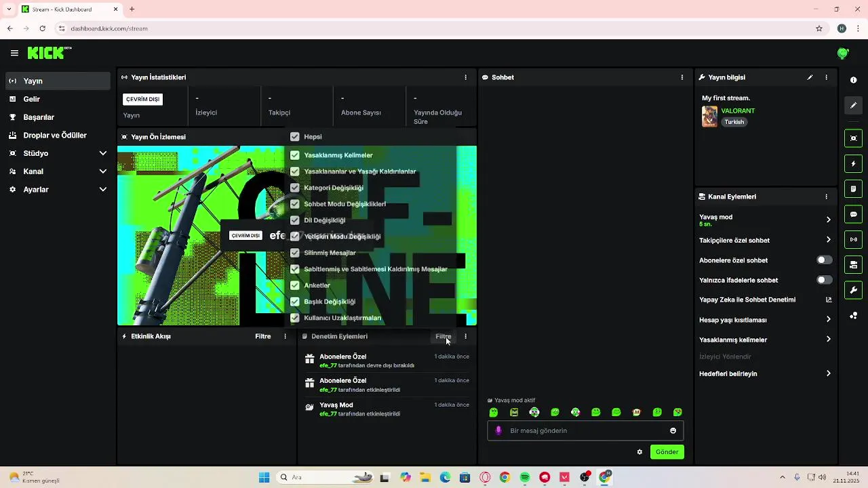Image resolution: width=868 pixels, height=488 pixels.
Task: Click the VALORANT category link
Action: 738,110
